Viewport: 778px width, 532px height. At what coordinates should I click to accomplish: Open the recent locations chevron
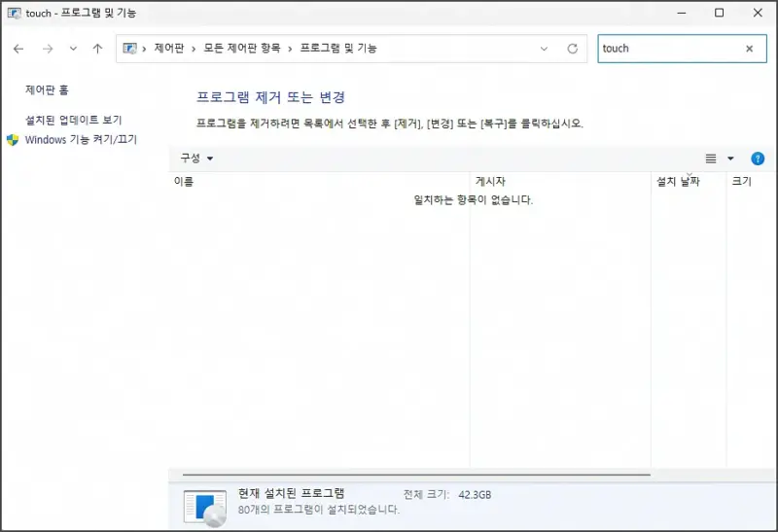pyautogui.click(x=73, y=49)
